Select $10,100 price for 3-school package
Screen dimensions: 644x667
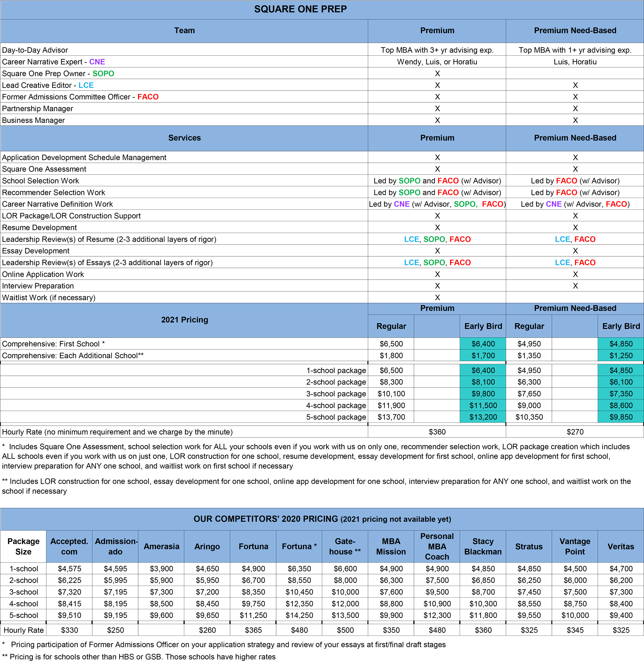pyautogui.click(x=391, y=394)
